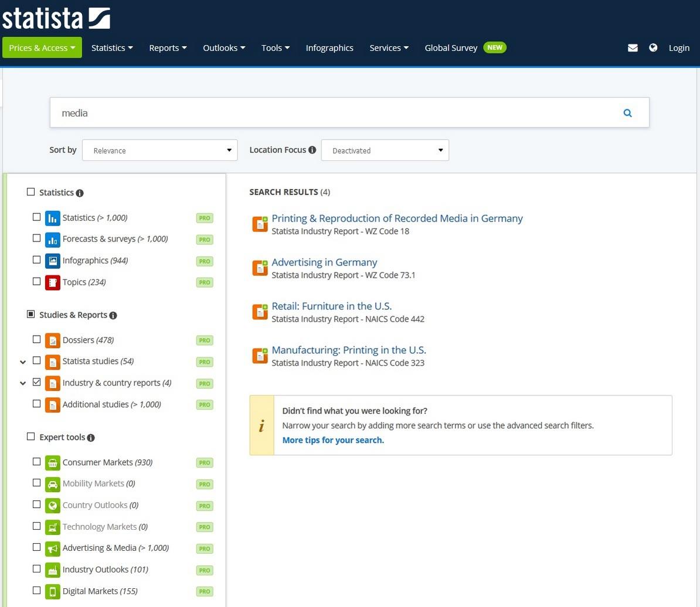Click the Infographics picture icon
The width and height of the screenshot is (700, 607).
[x=53, y=261]
